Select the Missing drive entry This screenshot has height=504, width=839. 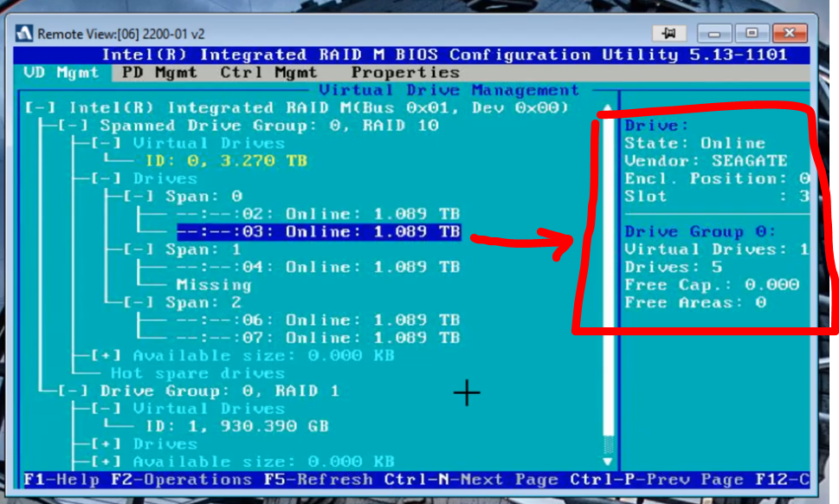click(214, 285)
